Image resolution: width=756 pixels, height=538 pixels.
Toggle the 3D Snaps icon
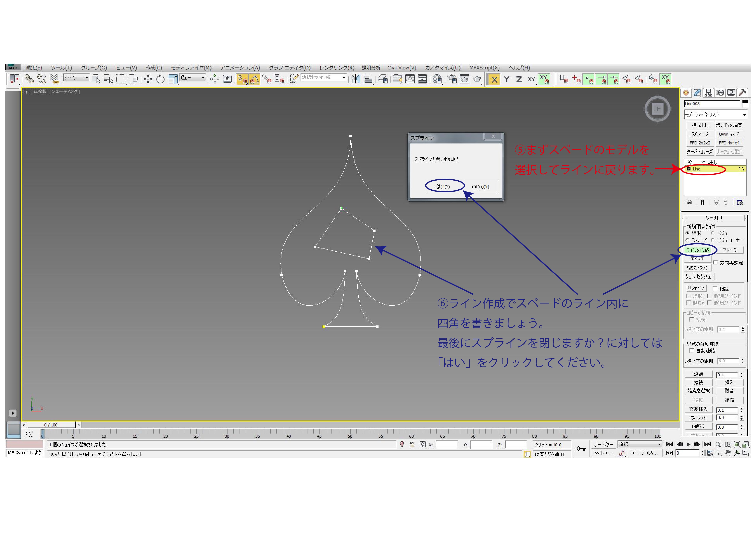tap(242, 79)
